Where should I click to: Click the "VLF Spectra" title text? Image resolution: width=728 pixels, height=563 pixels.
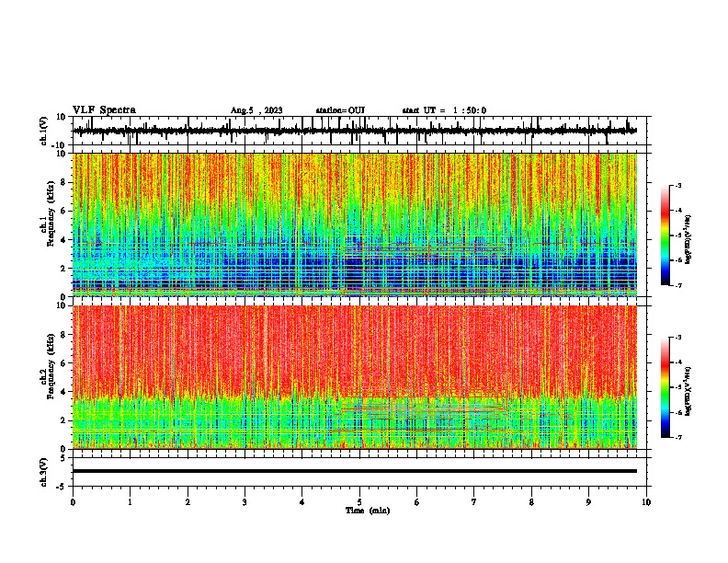pyautogui.click(x=104, y=110)
